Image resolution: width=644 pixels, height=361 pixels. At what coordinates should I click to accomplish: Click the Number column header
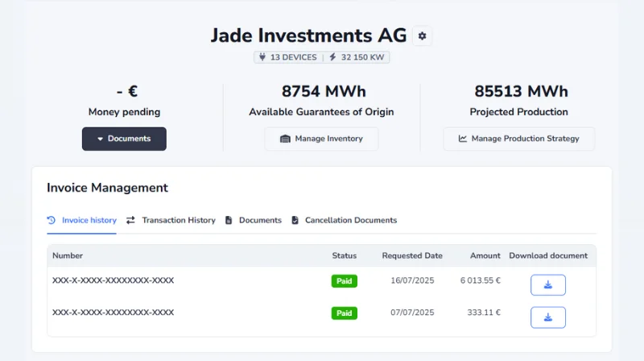[68, 255]
